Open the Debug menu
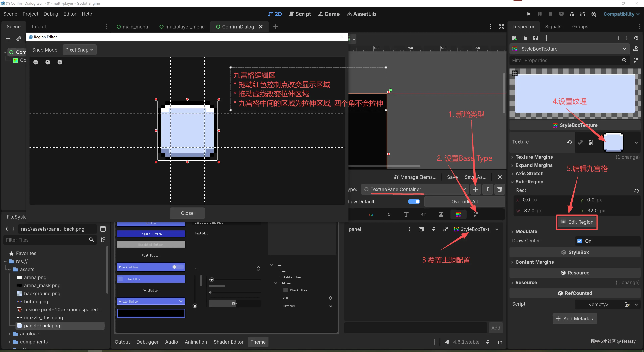The height and width of the screenshot is (352, 644). point(51,14)
